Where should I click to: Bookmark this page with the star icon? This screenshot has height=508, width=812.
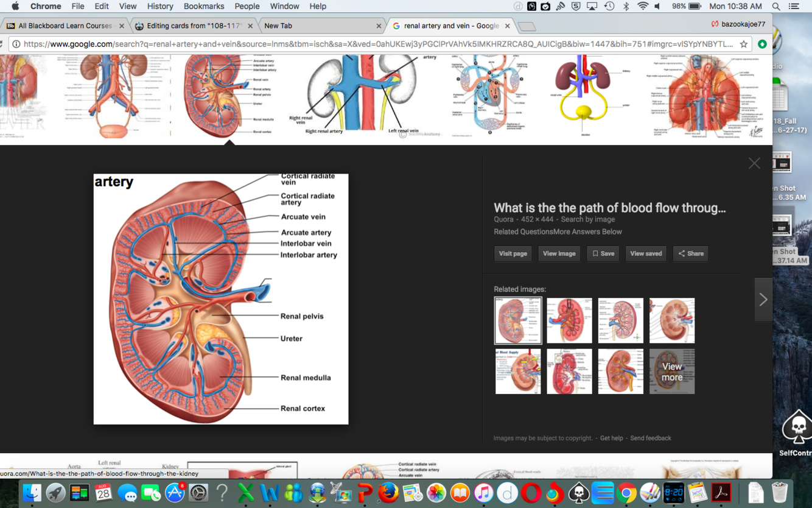[743, 44]
